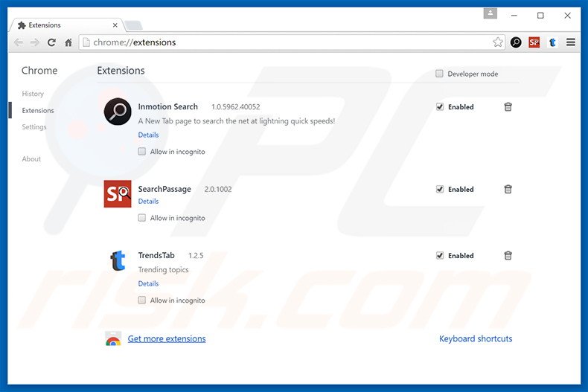Click the 'A New Tab page' description text
Screen dimensions: 588x392
[x=236, y=121]
